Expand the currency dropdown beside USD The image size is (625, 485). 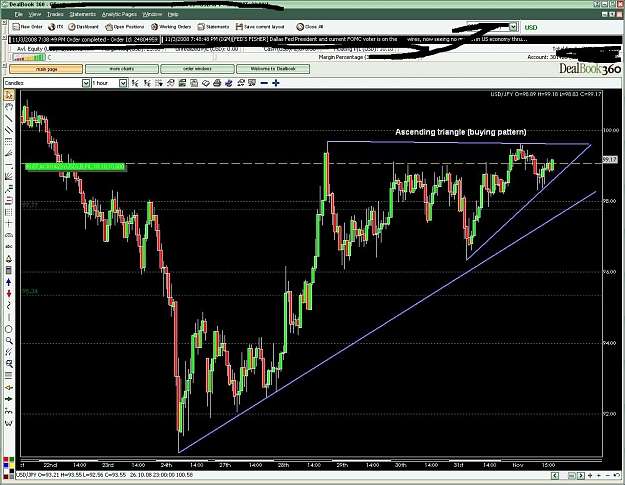pyautogui.click(x=513, y=27)
